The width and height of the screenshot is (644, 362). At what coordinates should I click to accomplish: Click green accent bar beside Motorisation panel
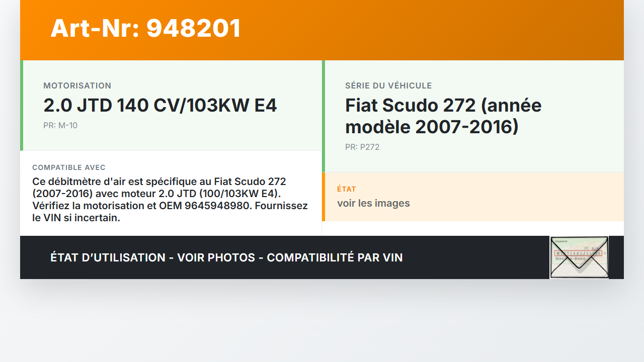point(22,106)
